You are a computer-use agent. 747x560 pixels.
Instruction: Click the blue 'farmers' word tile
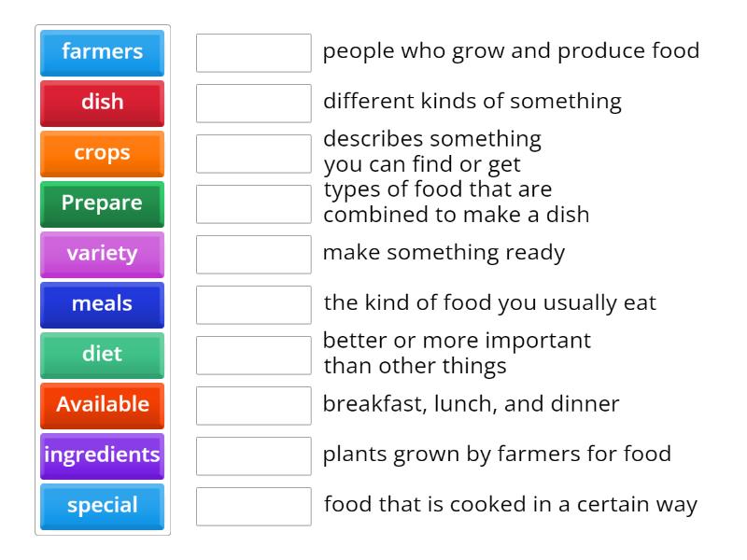pos(102,52)
